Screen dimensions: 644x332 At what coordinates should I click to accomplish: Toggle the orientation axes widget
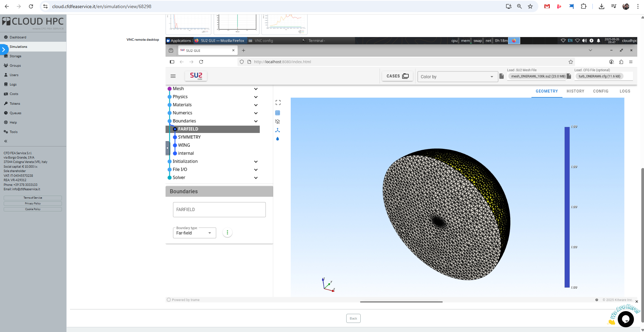coord(278,130)
